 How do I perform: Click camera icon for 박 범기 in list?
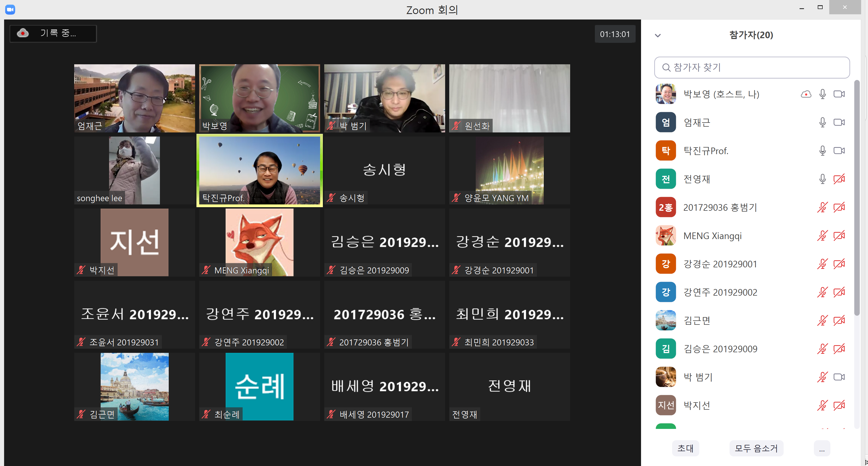click(x=839, y=377)
